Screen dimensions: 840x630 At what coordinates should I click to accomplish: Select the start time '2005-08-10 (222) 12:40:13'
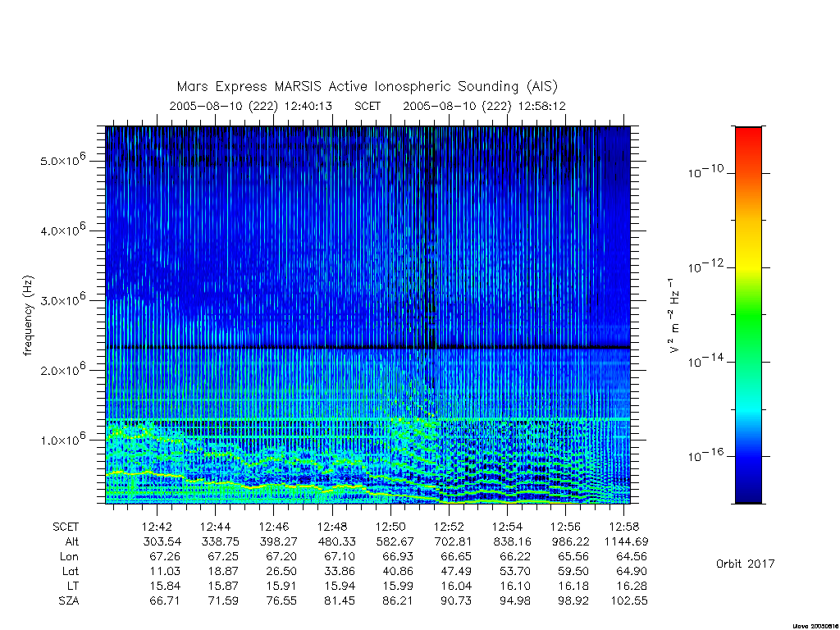pyautogui.click(x=251, y=106)
